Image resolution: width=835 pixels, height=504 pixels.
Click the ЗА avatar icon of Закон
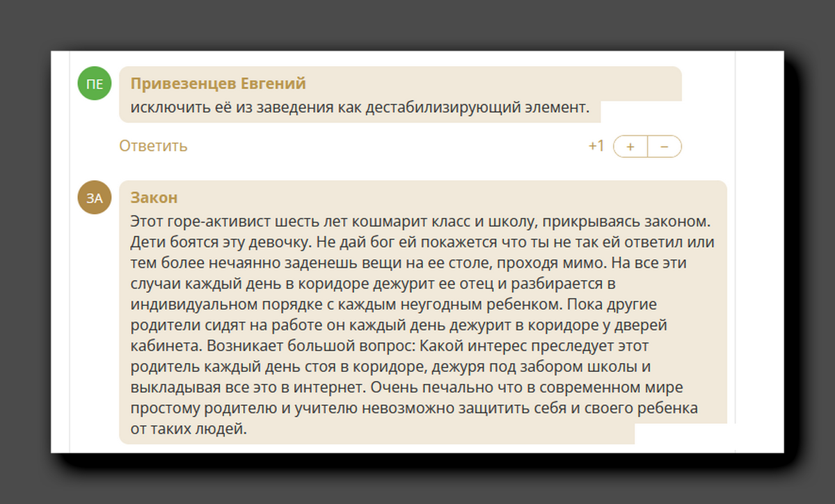click(94, 198)
